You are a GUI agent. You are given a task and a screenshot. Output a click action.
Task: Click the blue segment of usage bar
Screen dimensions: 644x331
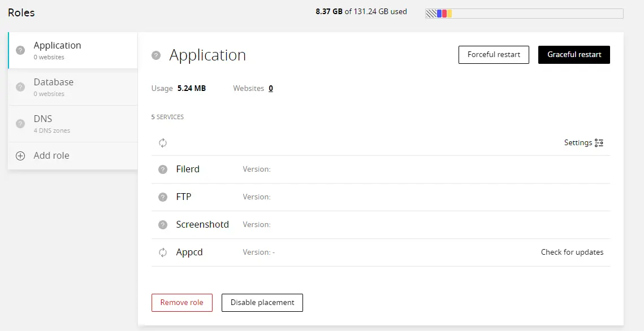439,14
